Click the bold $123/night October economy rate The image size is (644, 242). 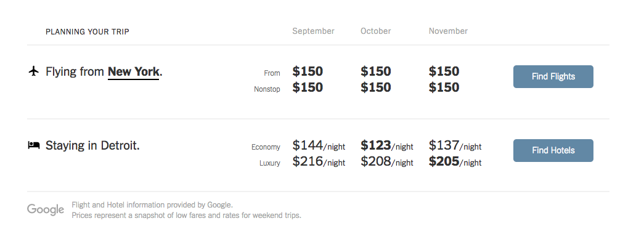pyautogui.click(x=387, y=145)
